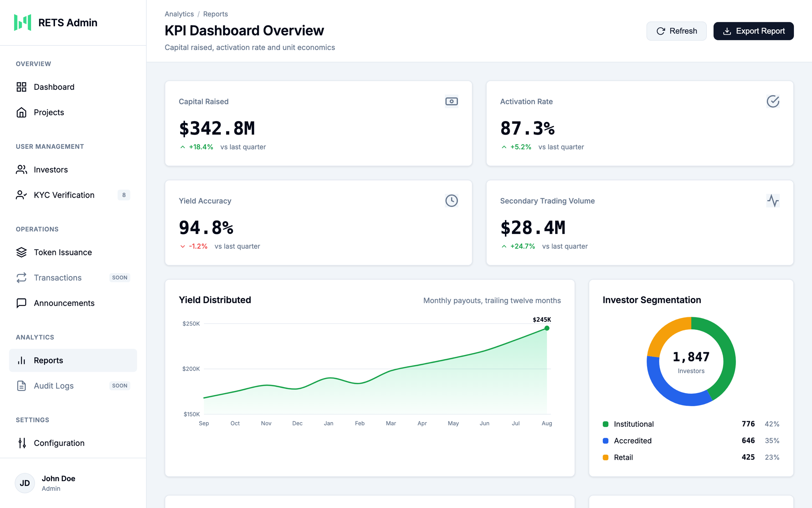Screen dimensions: 812x508
Task: Go to the Projects section
Action: (73, 112)
